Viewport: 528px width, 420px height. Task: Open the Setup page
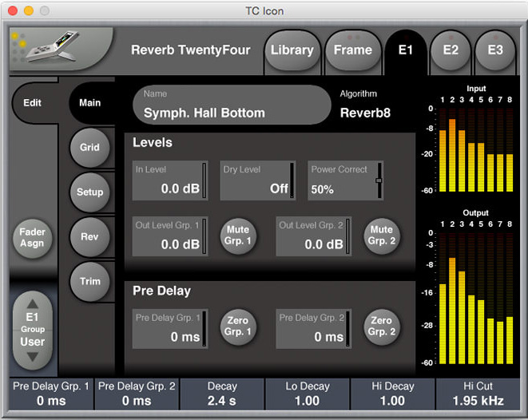click(89, 192)
